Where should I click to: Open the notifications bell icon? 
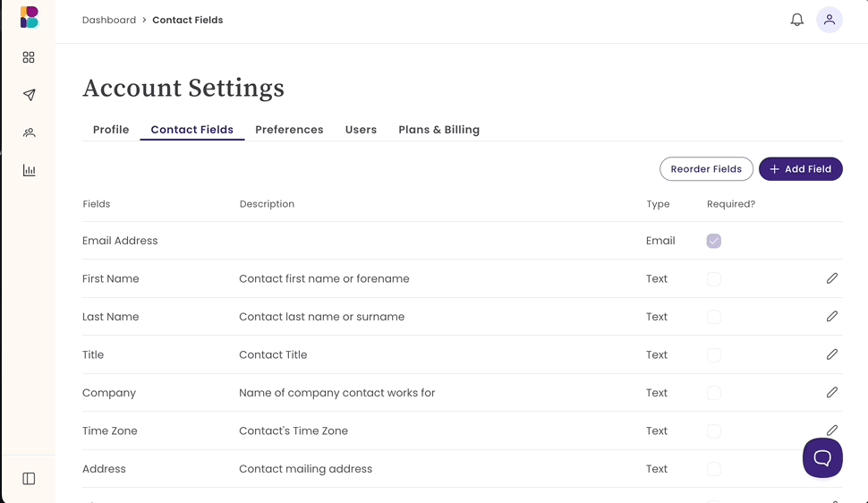pyautogui.click(x=796, y=20)
